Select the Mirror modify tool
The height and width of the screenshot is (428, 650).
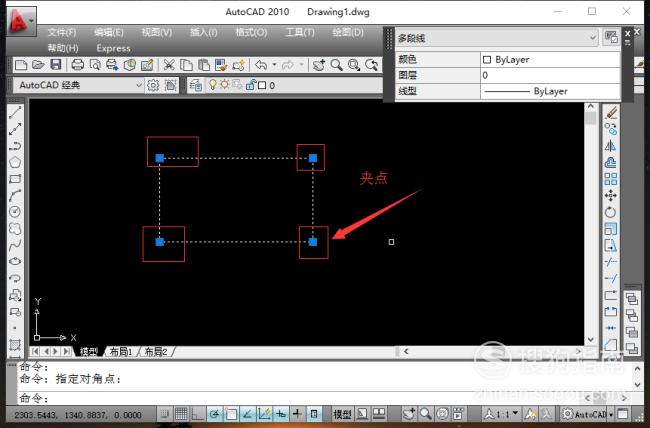tap(611, 146)
